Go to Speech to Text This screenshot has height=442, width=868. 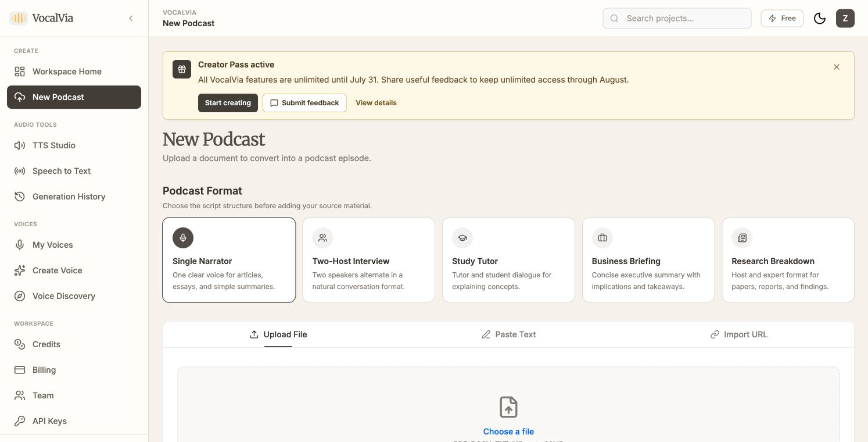[x=74, y=171]
